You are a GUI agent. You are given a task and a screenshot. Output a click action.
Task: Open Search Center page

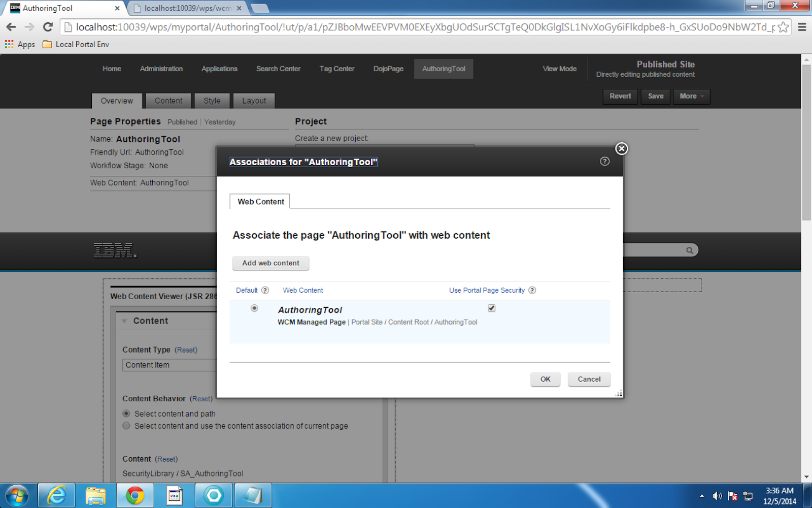click(278, 69)
